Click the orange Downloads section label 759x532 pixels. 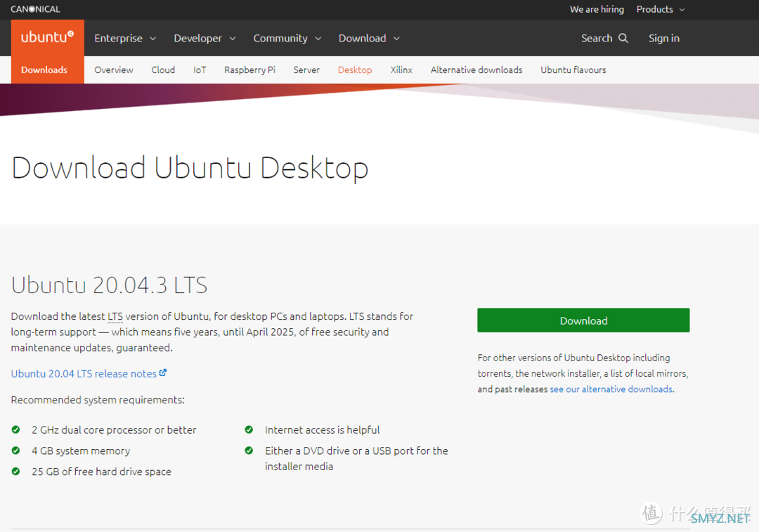pyautogui.click(x=44, y=70)
